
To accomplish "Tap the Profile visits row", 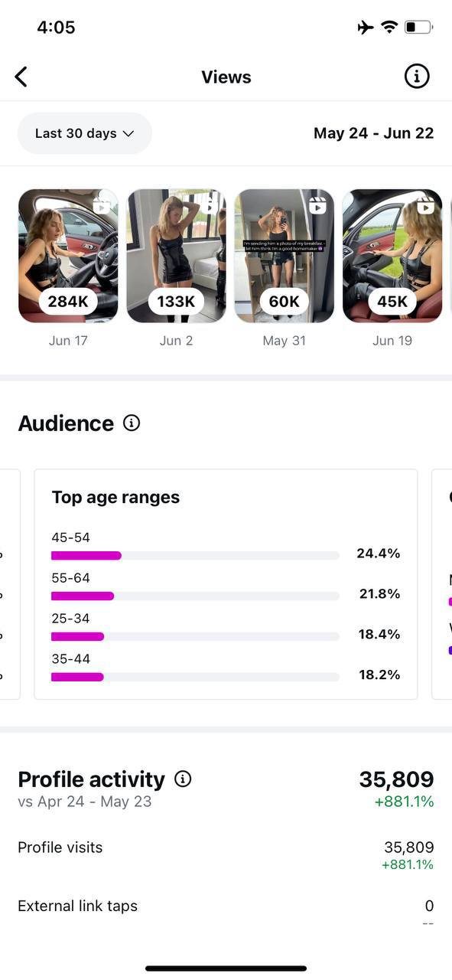I will pos(226,855).
